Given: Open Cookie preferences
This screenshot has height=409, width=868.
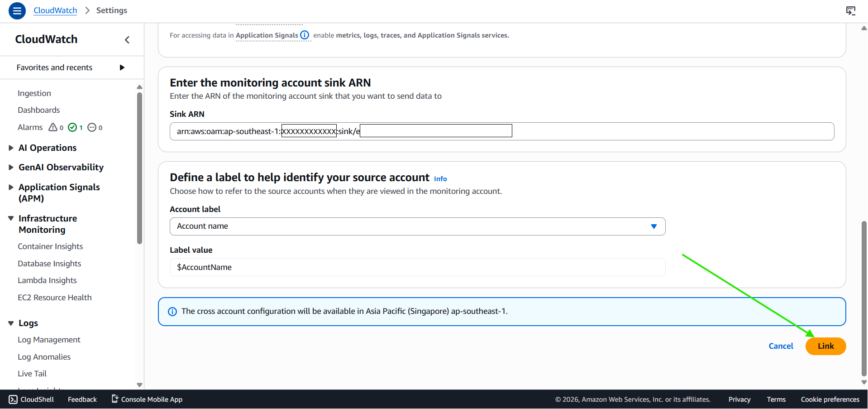Looking at the screenshot, I should [830, 399].
